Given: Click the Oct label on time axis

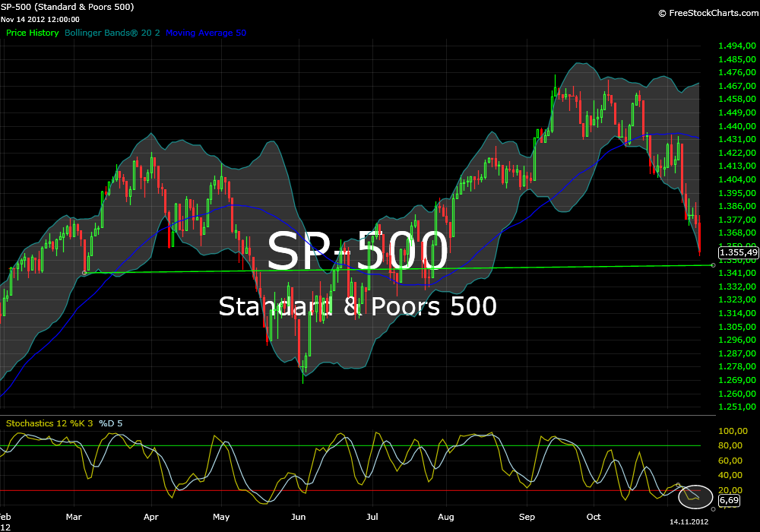Looking at the screenshot, I should pos(594,517).
